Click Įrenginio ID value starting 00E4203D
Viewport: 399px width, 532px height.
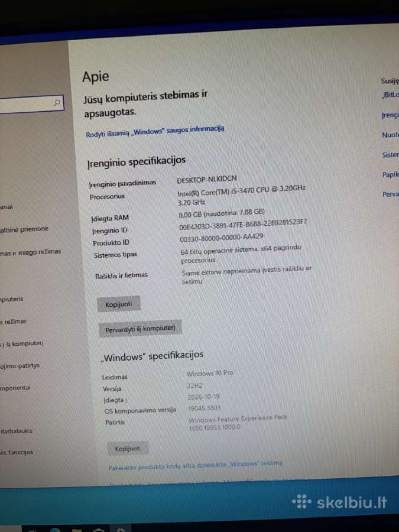click(x=244, y=225)
